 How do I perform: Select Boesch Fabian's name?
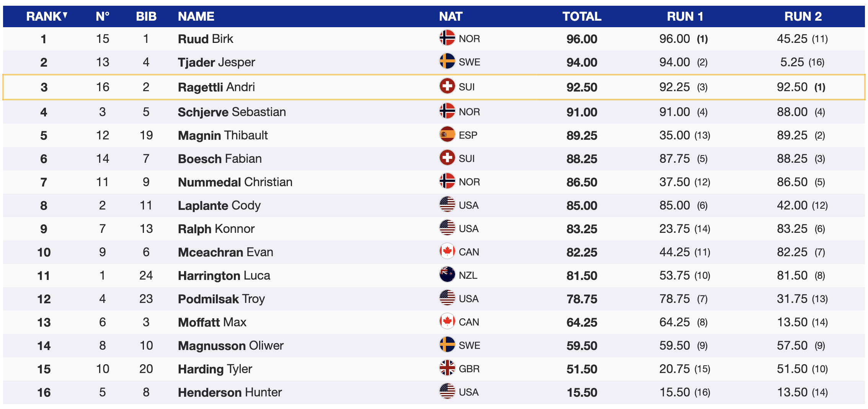tap(220, 159)
